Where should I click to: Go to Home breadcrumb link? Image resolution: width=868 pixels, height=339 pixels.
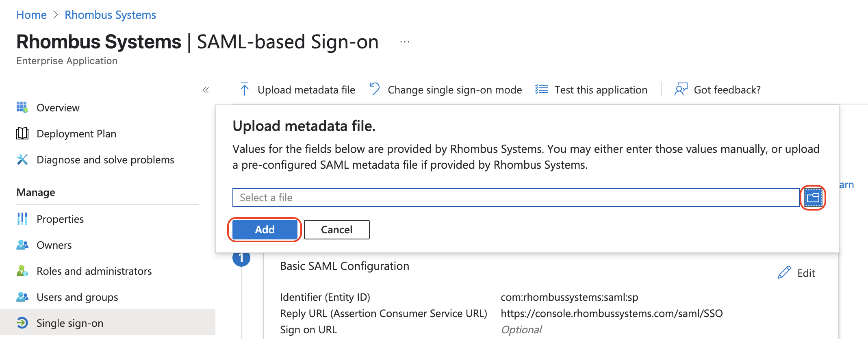31,15
